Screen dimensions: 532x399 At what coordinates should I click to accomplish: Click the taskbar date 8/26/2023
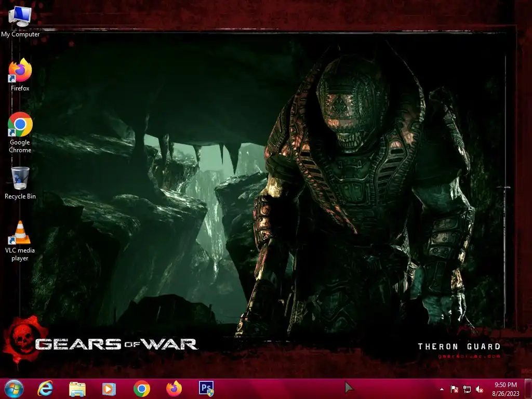[x=506, y=394]
